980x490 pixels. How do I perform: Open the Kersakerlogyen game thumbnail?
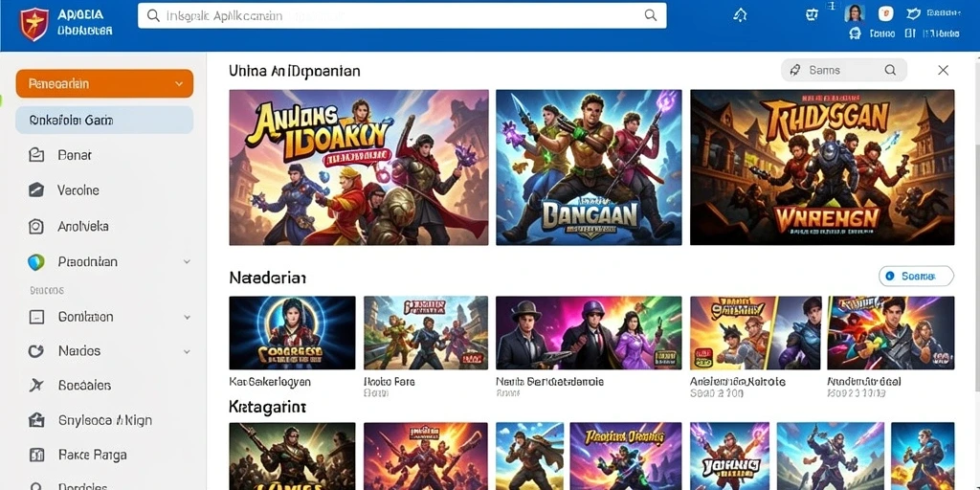292,332
